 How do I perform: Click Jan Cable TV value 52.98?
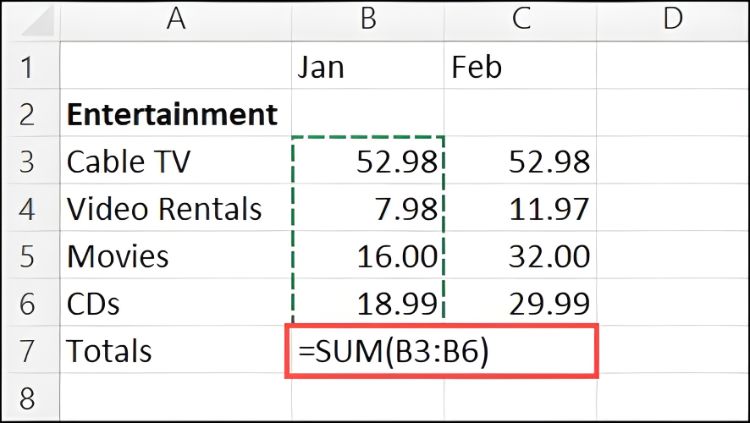click(x=368, y=160)
